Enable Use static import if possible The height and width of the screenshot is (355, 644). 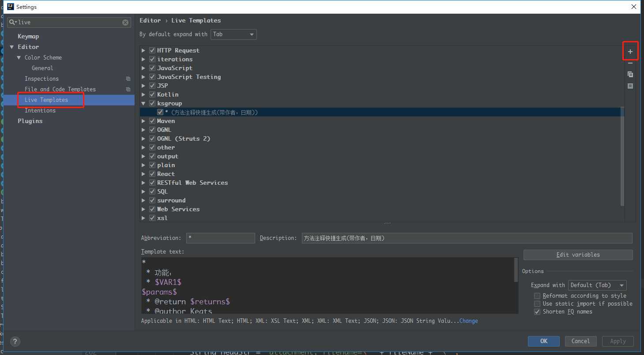pos(537,304)
